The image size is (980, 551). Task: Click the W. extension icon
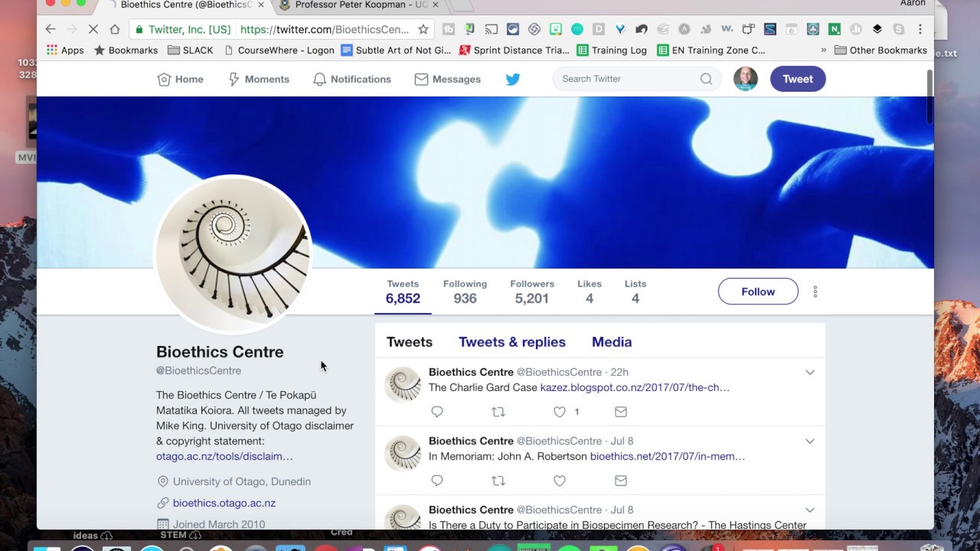point(727,29)
